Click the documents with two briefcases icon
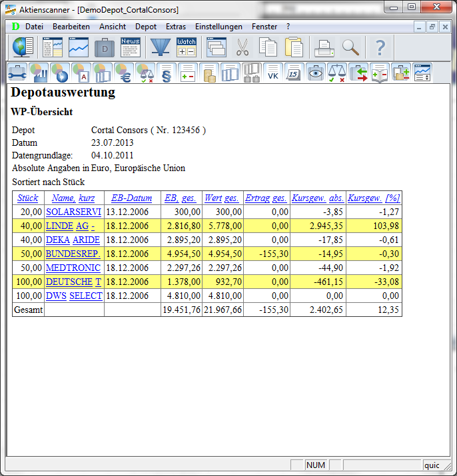 (x=252, y=73)
